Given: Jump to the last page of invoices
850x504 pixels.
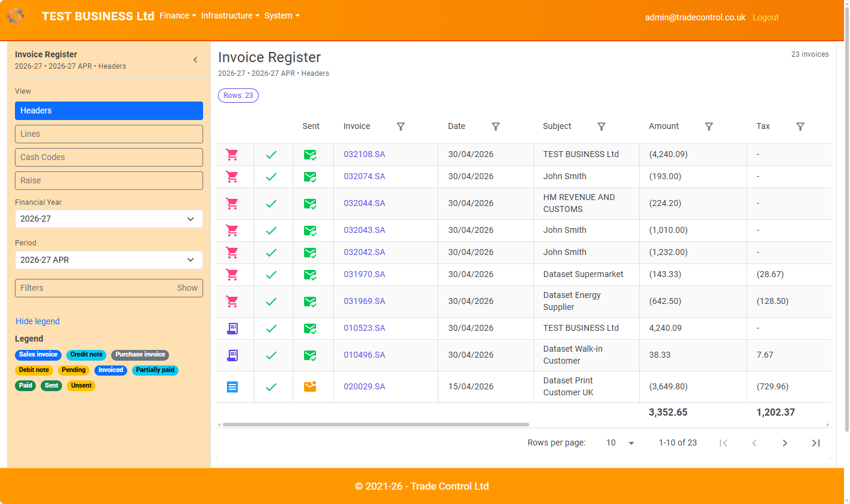Looking at the screenshot, I should pyautogui.click(x=816, y=443).
